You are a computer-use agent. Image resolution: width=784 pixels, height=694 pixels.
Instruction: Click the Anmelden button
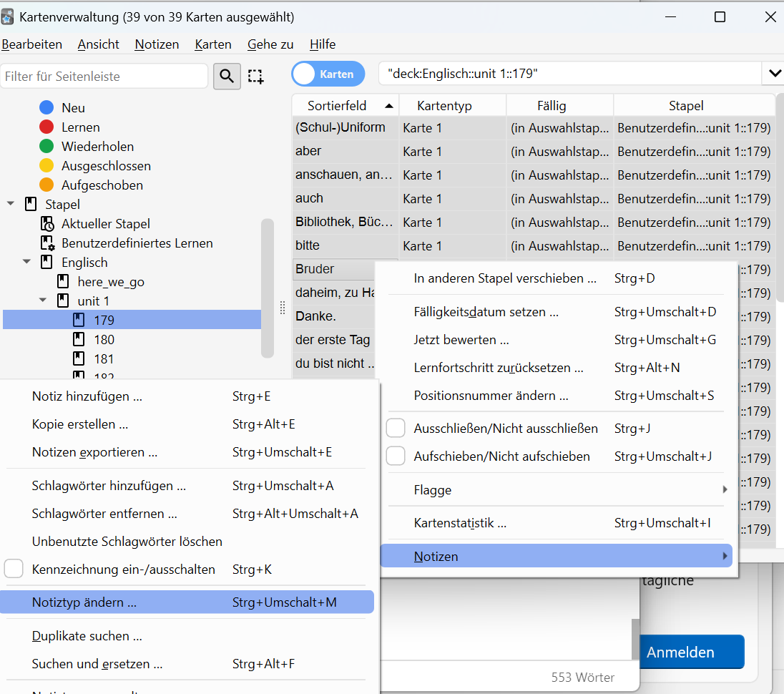click(x=692, y=652)
